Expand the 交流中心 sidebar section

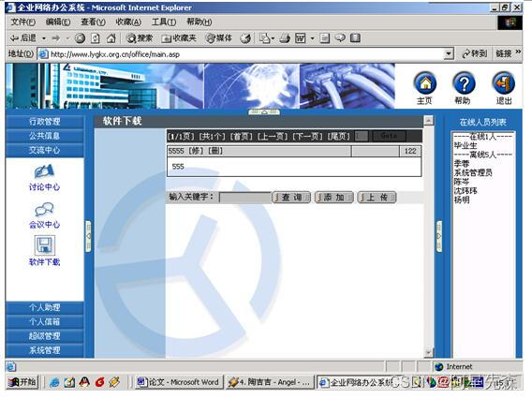[x=44, y=150]
